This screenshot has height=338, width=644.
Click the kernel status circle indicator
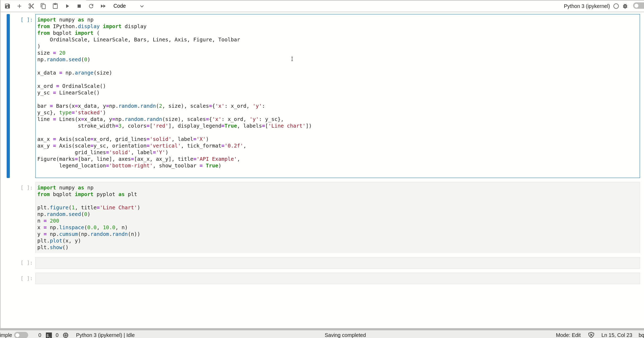[x=616, y=6]
